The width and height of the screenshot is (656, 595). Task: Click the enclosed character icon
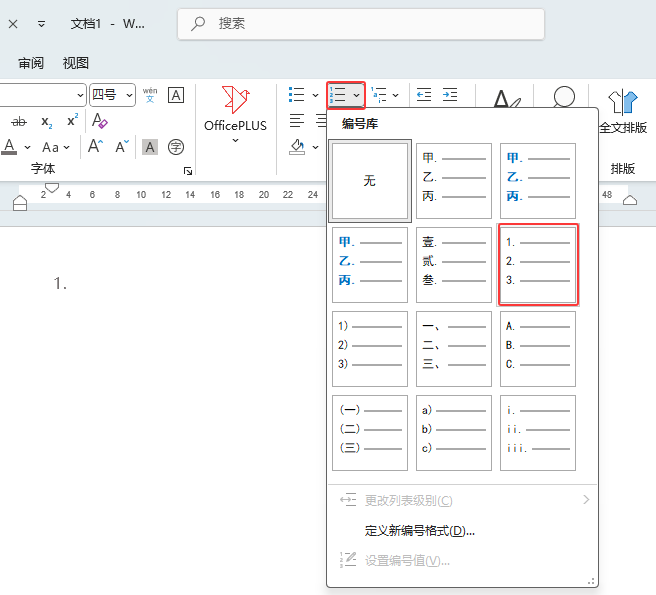point(176,147)
